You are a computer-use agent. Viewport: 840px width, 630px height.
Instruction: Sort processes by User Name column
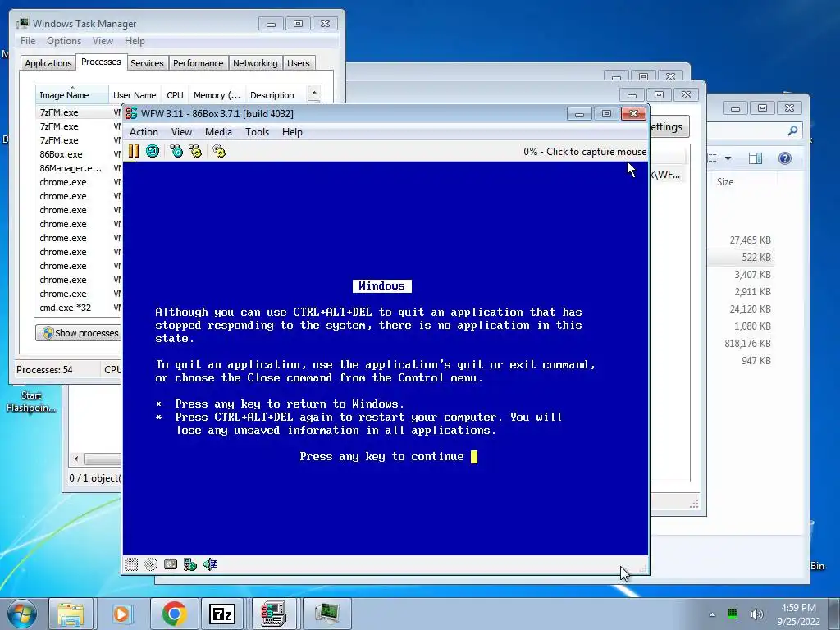tap(135, 95)
